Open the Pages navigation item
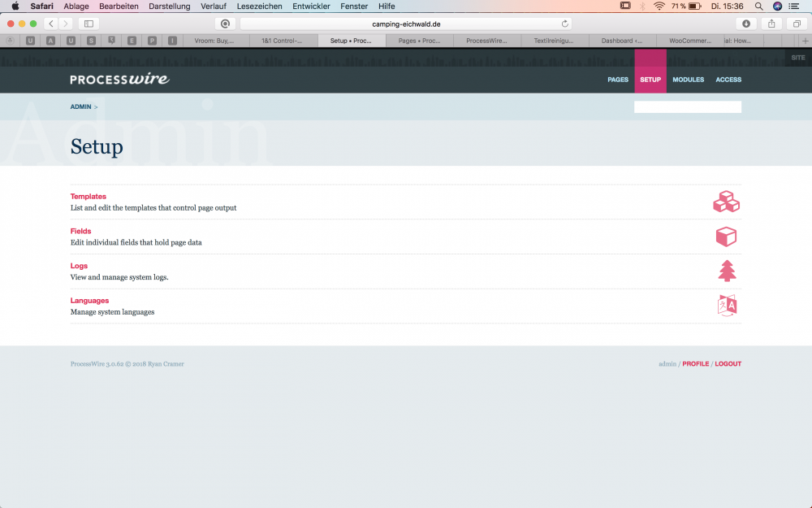The height and width of the screenshot is (508, 812). [x=618, y=80]
